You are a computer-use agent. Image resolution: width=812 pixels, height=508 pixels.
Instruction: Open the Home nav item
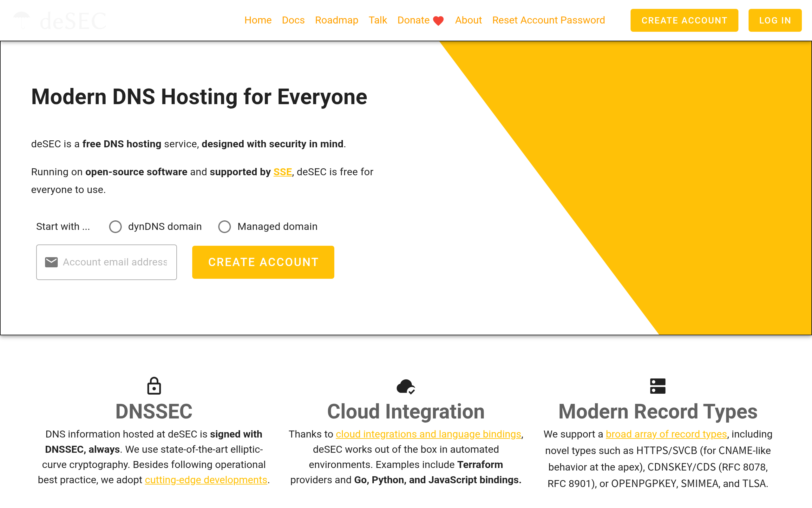[258, 20]
